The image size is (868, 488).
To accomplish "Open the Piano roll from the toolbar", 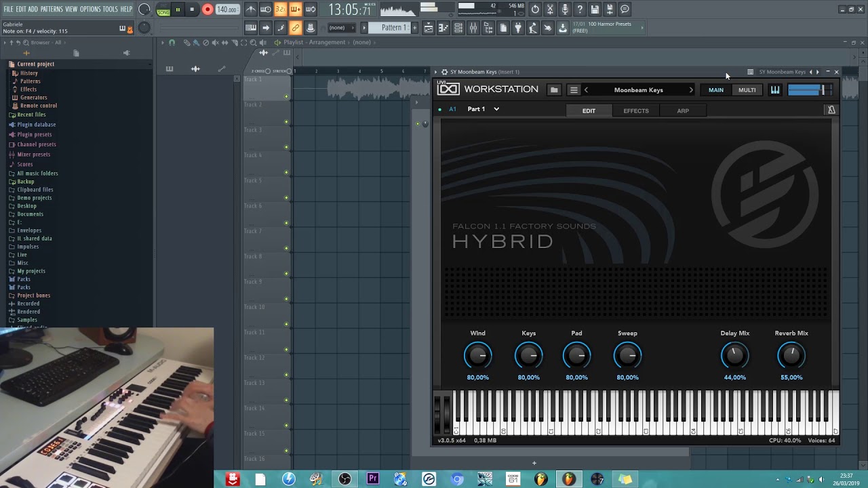I will coord(443,28).
